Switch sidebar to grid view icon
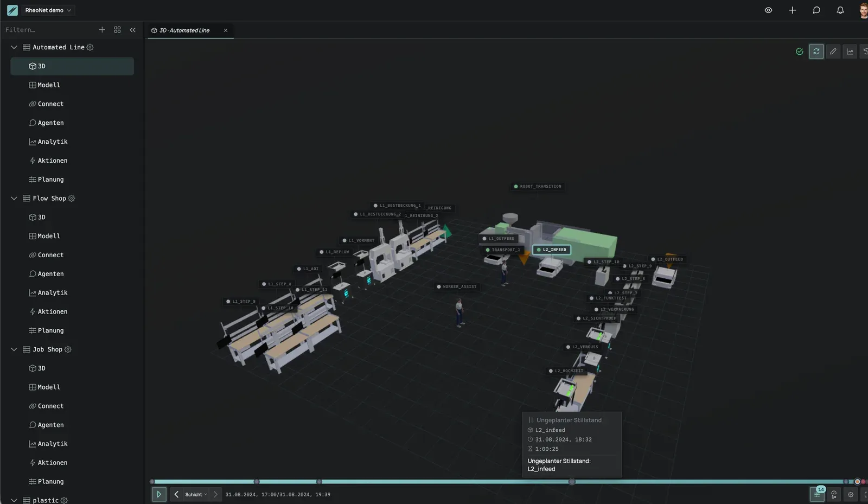This screenshot has height=504, width=868. click(117, 30)
